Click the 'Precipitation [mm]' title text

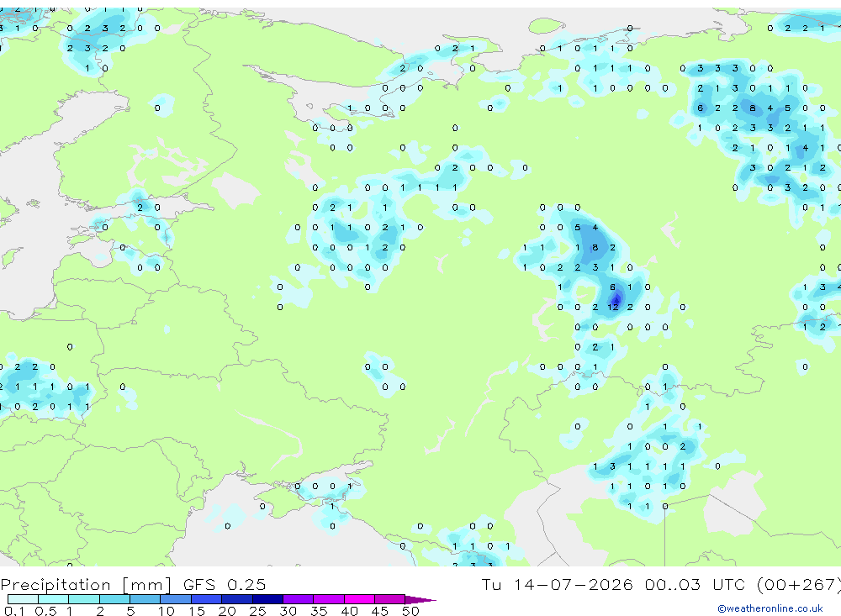[87, 584]
